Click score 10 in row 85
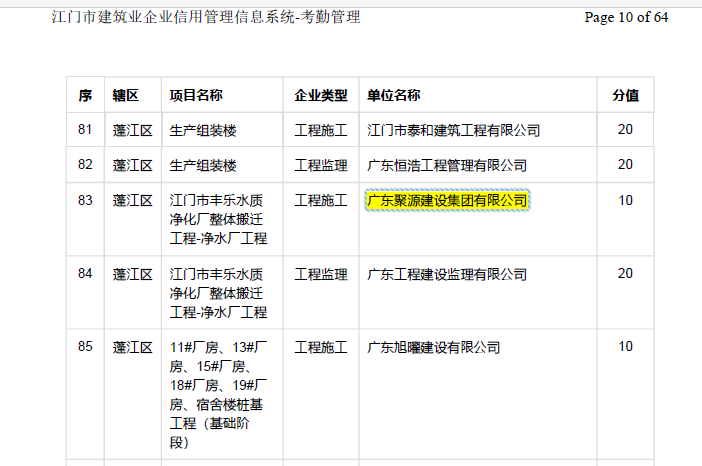Image resolution: width=702 pixels, height=466 pixels. (625, 346)
